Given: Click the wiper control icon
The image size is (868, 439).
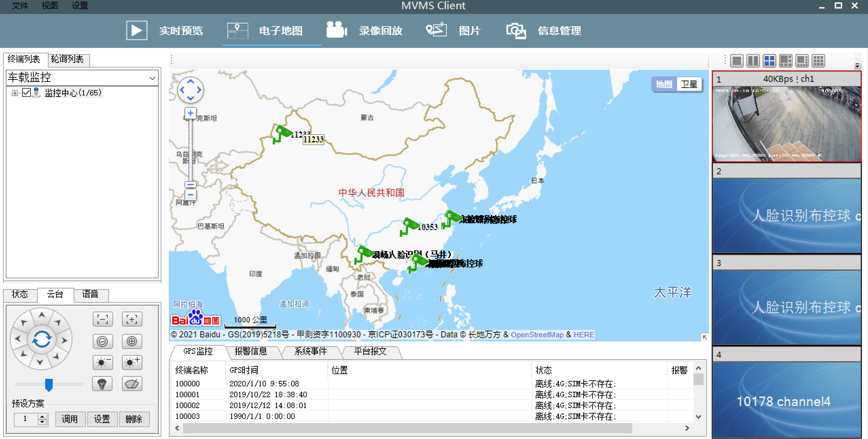Looking at the screenshot, I should (x=132, y=384).
